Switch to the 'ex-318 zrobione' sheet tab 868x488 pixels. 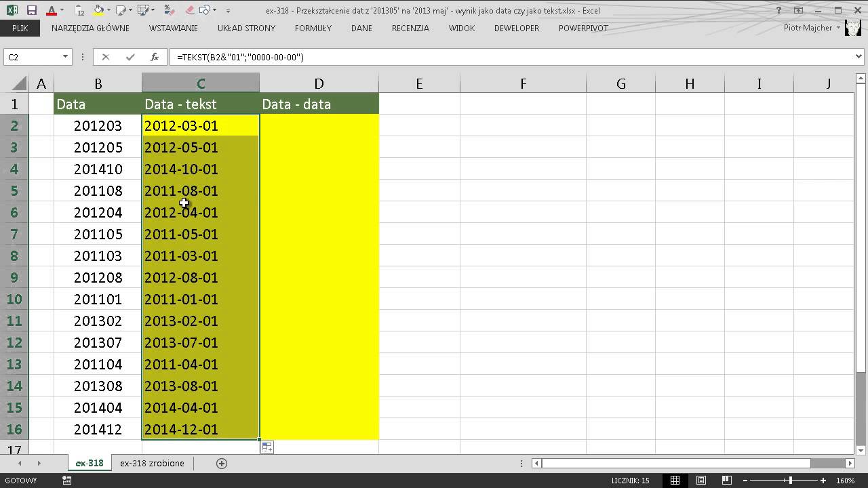coord(152,463)
